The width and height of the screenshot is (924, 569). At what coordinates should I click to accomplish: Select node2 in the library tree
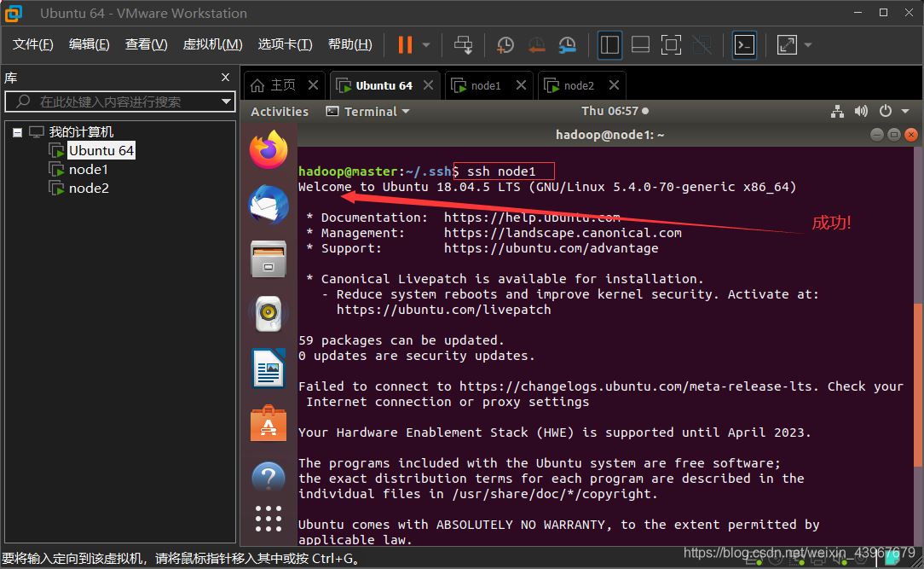[89, 188]
